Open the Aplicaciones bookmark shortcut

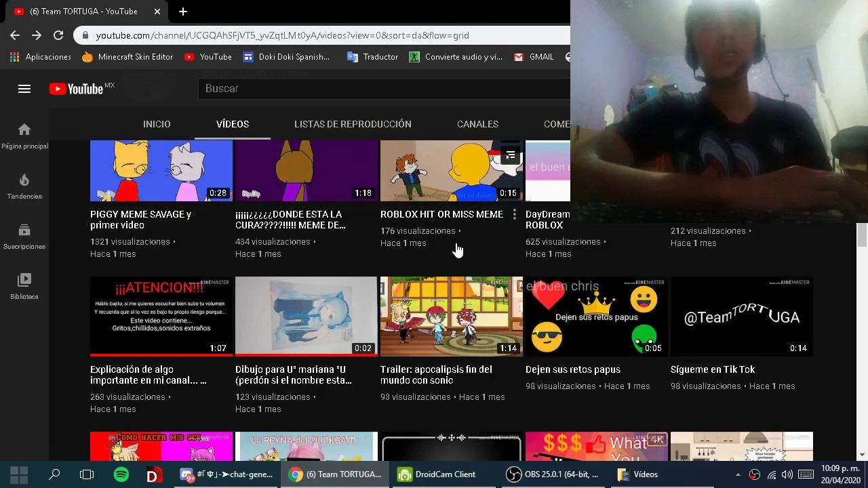point(40,57)
